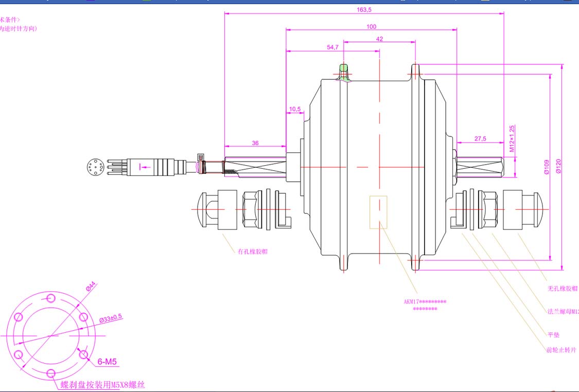Screen dimensions: 579x392
Task: Select the Ø44 diameter label
Action: [91, 287]
